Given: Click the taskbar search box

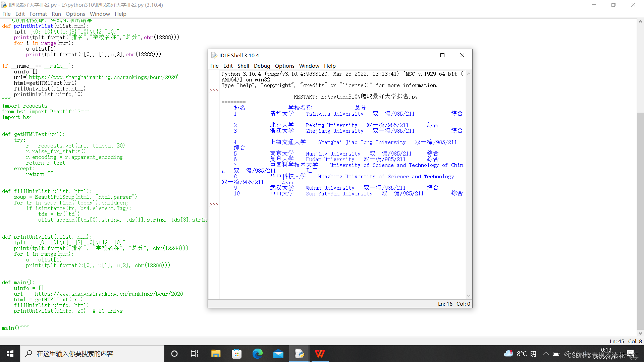Looking at the screenshot, I should (x=92, y=354).
